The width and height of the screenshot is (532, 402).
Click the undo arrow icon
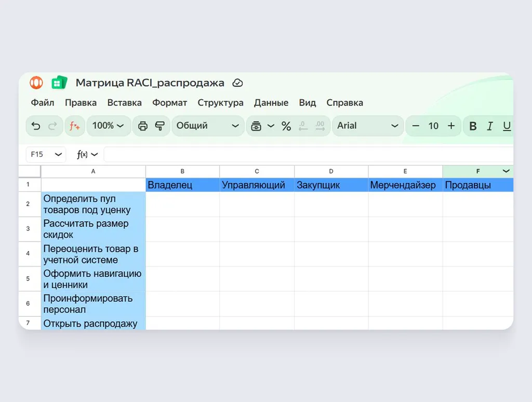coord(36,126)
